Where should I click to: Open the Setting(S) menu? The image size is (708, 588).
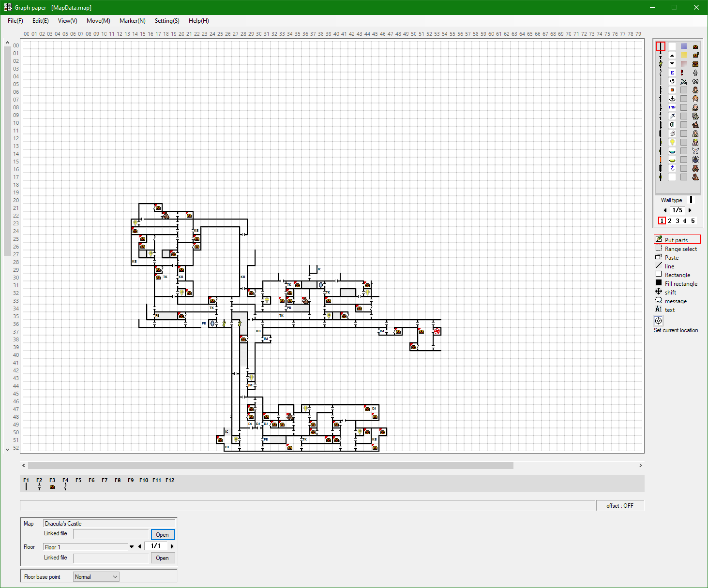coord(167,21)
